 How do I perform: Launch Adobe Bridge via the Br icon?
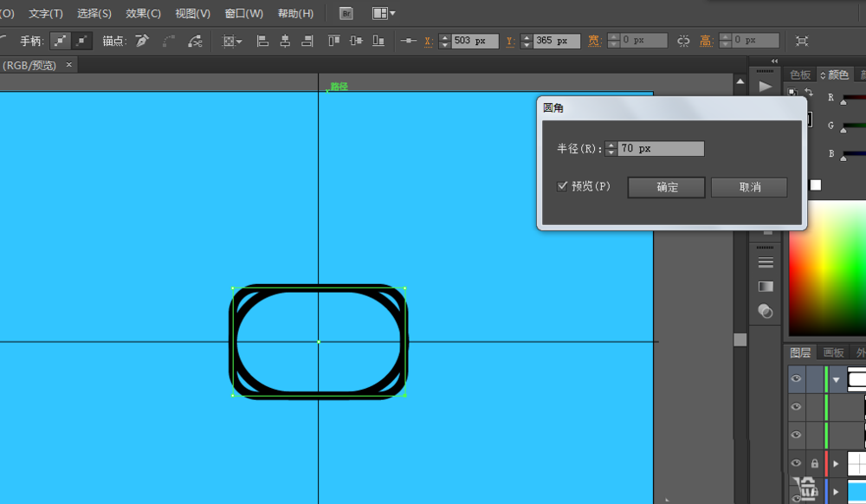click(x=346, y=13)
